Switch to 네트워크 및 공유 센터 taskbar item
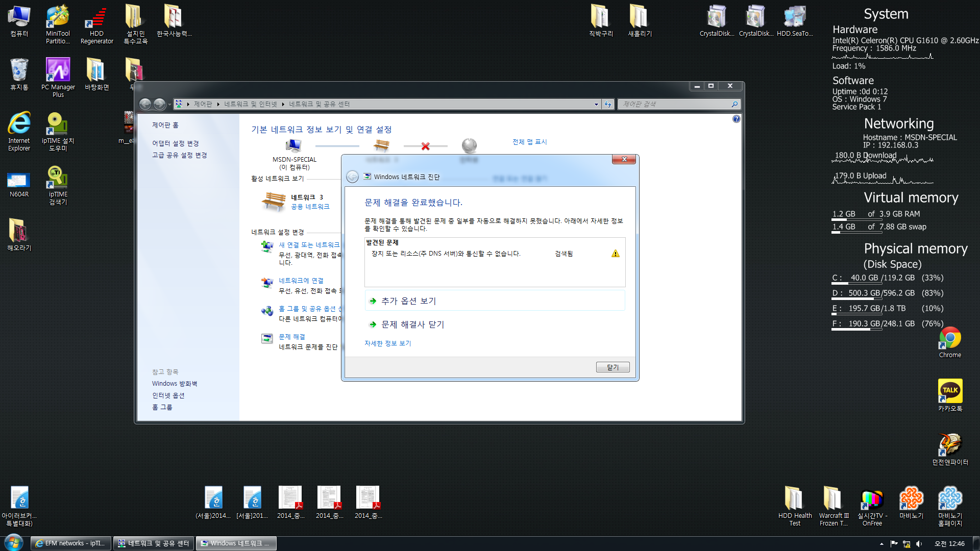The height and width of the screenshot is (551, 980). pyautogui.click(x=154, y=543)
